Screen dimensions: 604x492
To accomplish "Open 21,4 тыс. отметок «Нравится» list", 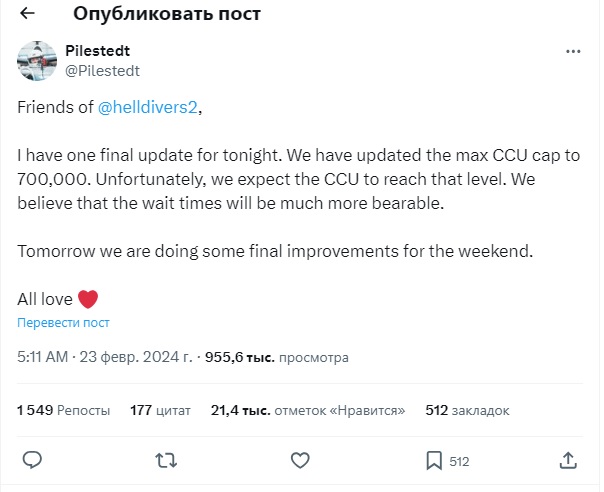I will pos(308,410).
